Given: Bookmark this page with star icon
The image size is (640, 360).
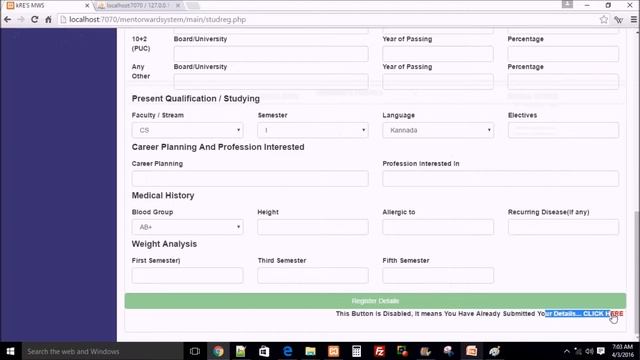Looking at the screenshot, I should point(604,19).
